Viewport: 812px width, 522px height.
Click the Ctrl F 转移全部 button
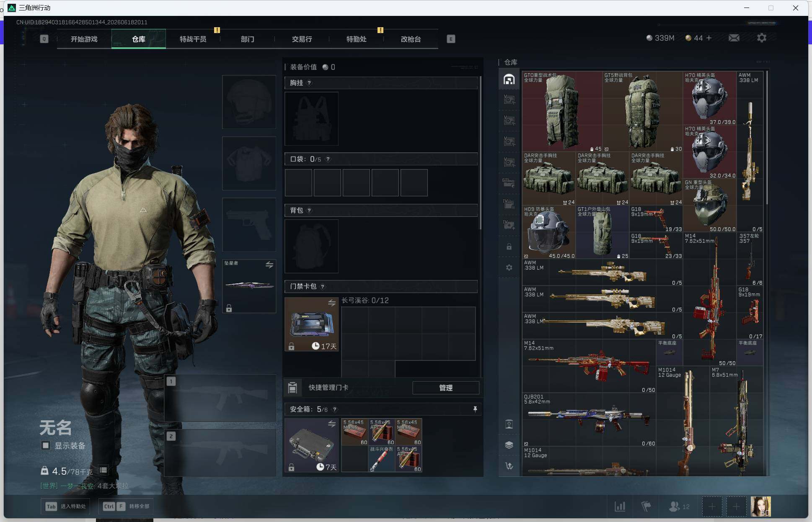pos(126,507)
